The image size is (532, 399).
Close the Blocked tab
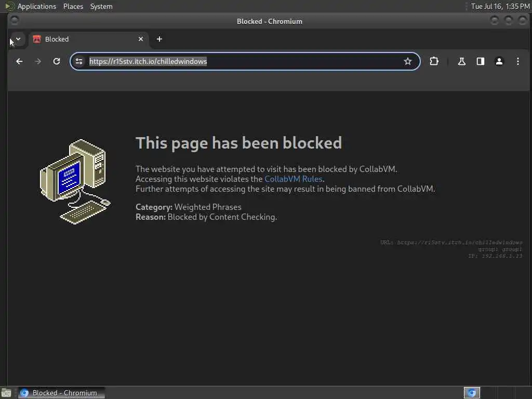click(x=141, y=39)
